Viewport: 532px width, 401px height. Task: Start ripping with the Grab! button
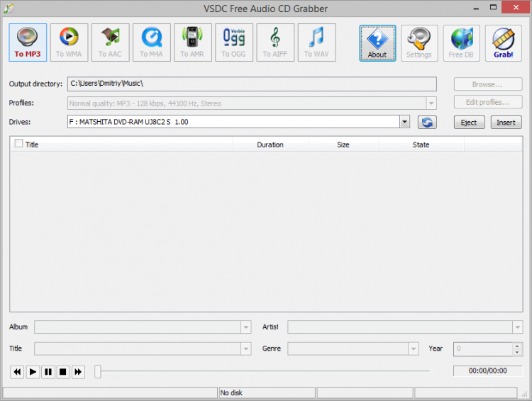[503, 43]
